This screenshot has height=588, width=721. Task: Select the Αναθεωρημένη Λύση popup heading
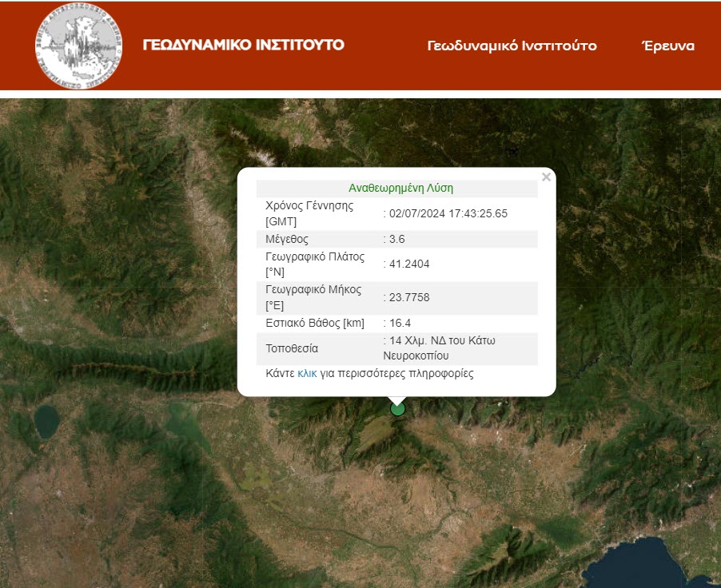[x=400, y=188]
